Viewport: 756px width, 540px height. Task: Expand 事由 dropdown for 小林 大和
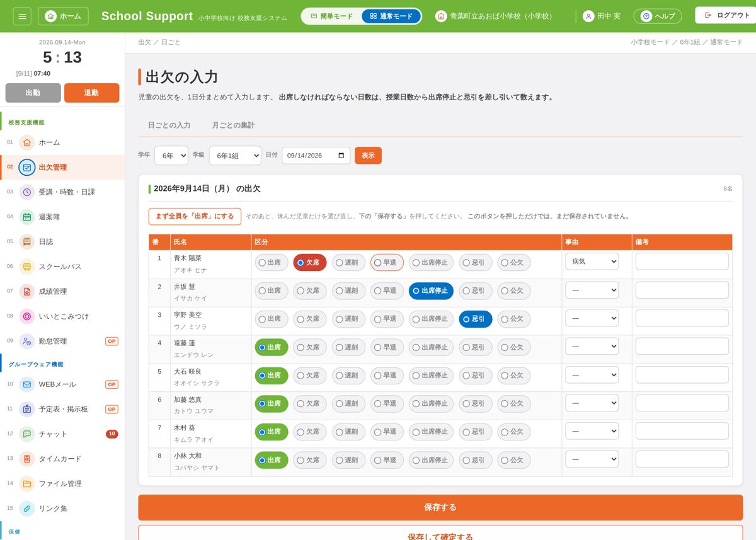click(592, 459)
